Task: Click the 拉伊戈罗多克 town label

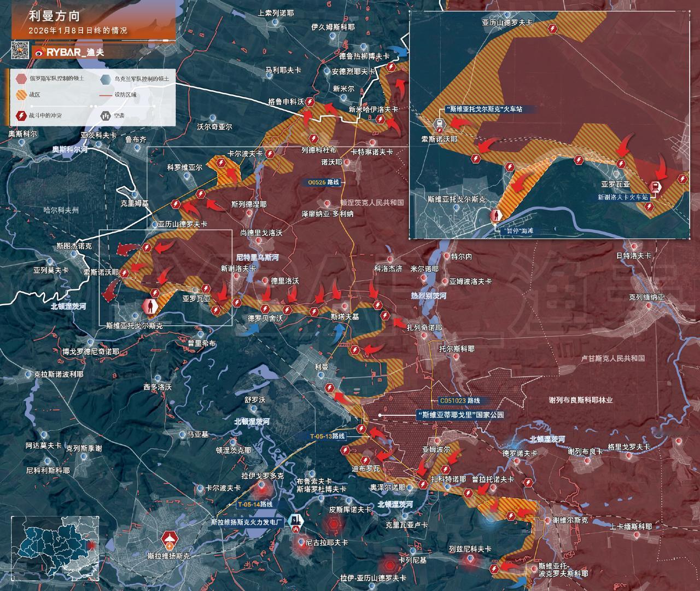Action: tap(262, 476)
